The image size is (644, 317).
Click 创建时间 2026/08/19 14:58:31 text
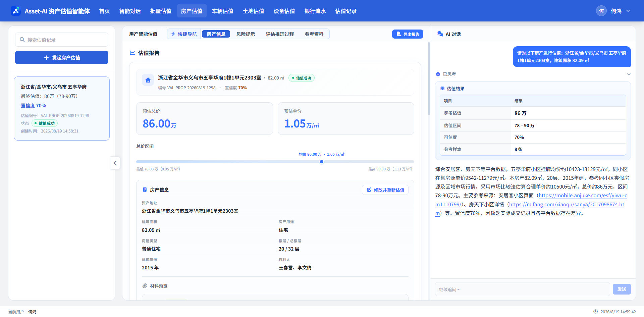(50, 131)
